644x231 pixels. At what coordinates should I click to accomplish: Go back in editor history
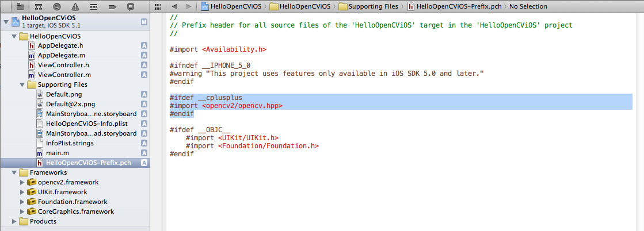[174, 6]
